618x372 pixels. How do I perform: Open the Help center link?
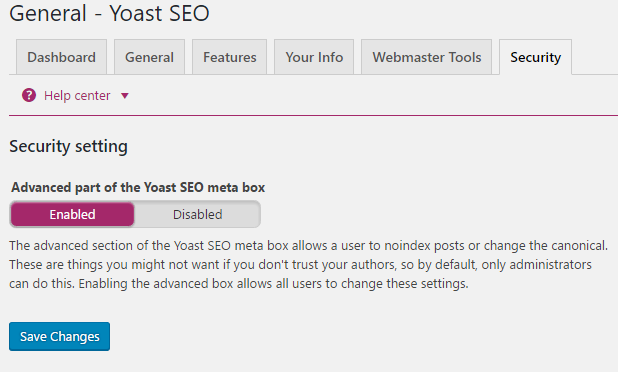(x=77, y=95)
